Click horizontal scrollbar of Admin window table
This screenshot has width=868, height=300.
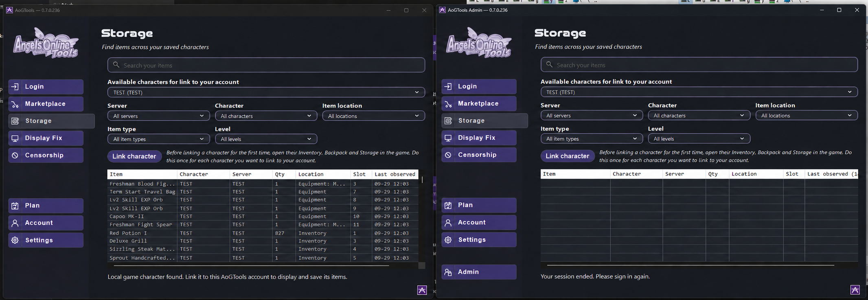[x=690, y=265]
